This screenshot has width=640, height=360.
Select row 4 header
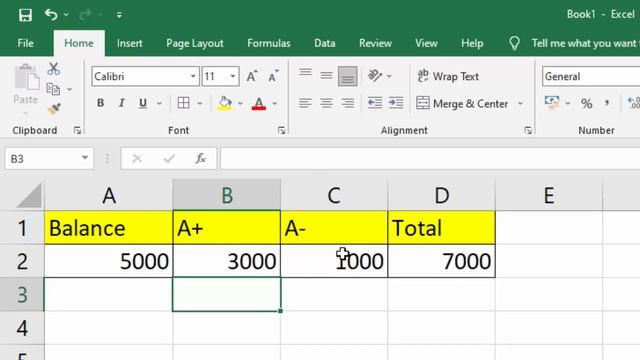tap(22, 328)
